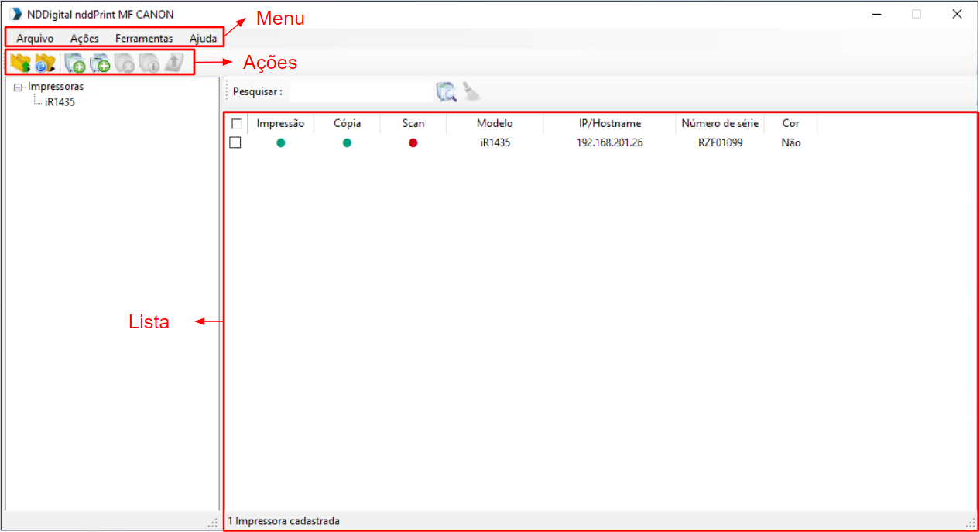Sort by the IP/Hostname column header
980x532 pixels.
point(609,123)
